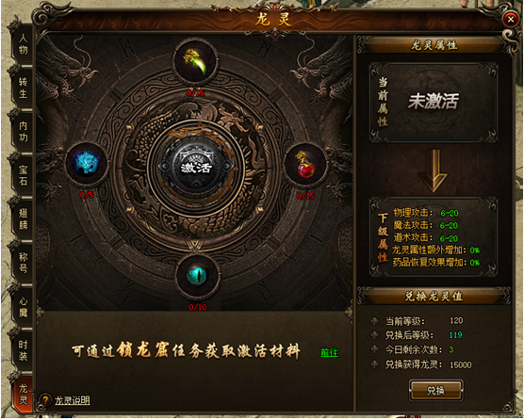Select the cyan dragon eye material icon
Image resolution: width=524 pixels, height=420 pixels.
pyautogui.click(x=197, y=275)
